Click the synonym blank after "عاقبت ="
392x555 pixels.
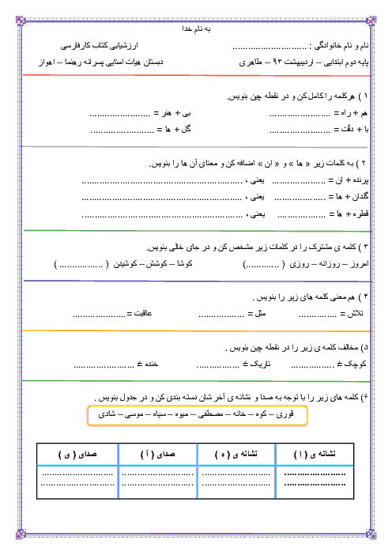[99, 315]
